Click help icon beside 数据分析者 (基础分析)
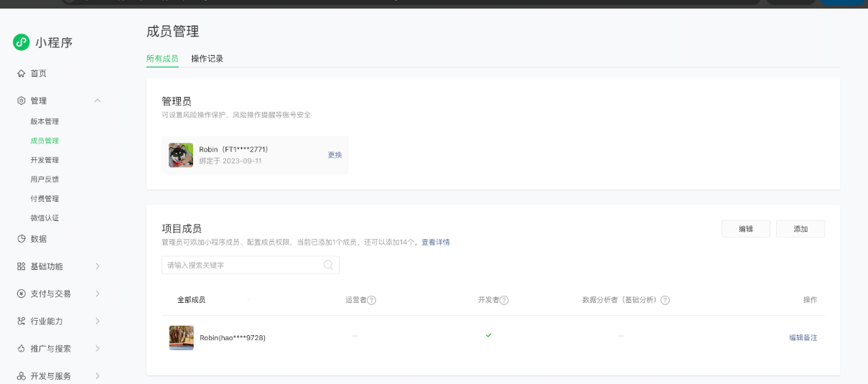This screenshot has height=384, width=868. [x=665, y=300]
